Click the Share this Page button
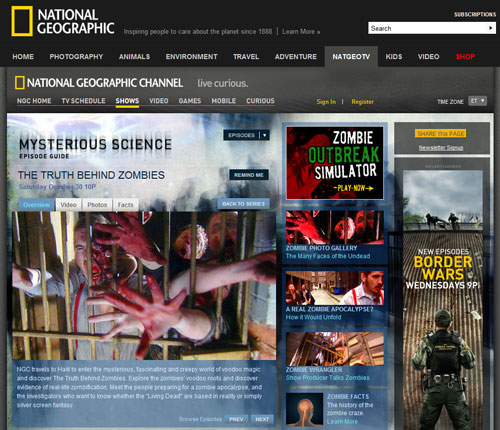 coord(440,134)
